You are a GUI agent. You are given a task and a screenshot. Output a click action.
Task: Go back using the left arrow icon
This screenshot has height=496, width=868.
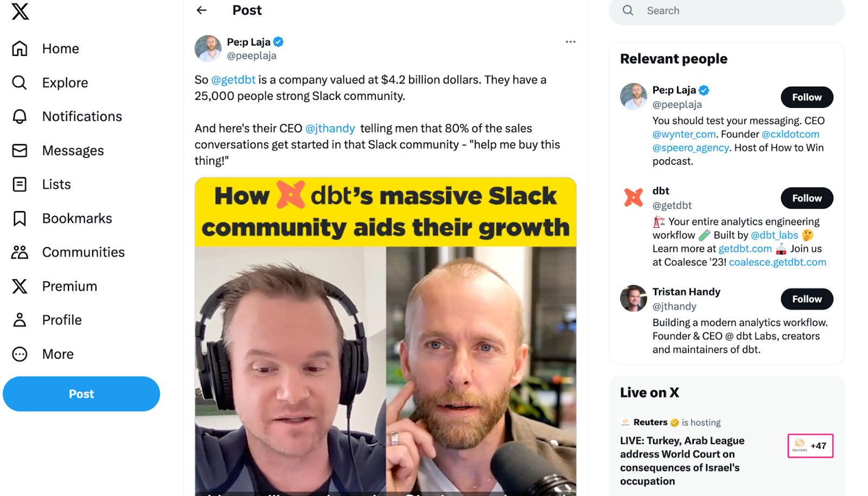click(x=202, y=10)
